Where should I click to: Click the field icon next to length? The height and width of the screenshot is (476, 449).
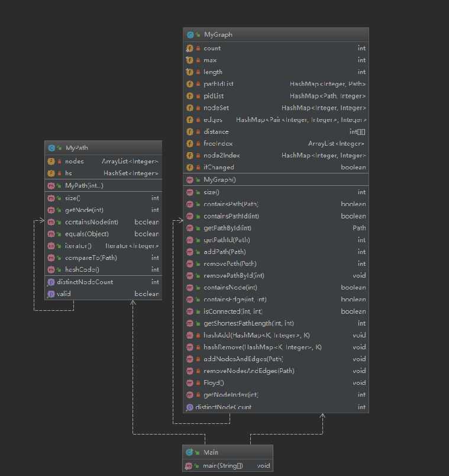coord(190,72)
